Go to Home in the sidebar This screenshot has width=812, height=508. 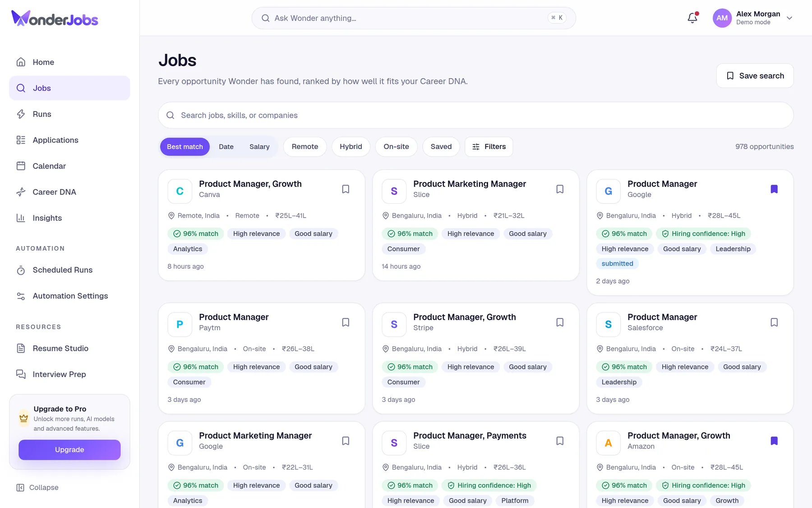pos(69,62)
